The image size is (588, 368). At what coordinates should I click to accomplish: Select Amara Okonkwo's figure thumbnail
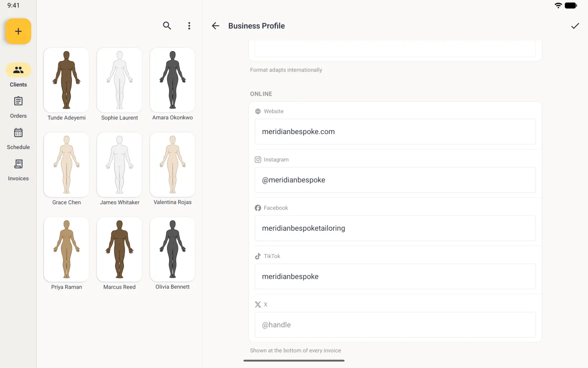point(173,80)
